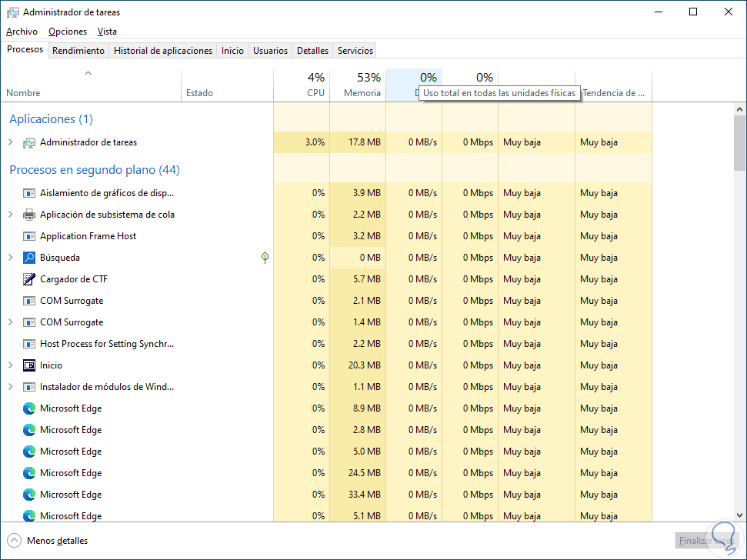Screen dimensions: 747x560
Task: Switch to the Servicios tab
Action: [x=355, y=51]
